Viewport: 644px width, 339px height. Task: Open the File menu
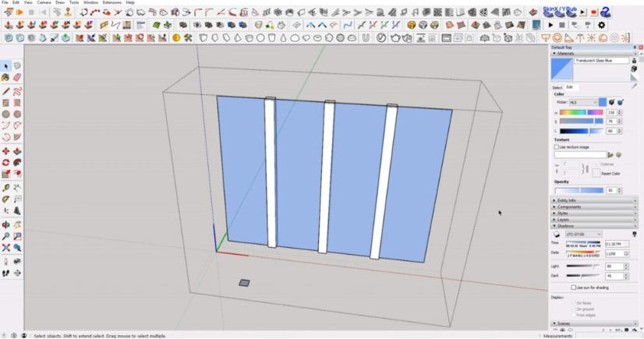click(5, 2)
